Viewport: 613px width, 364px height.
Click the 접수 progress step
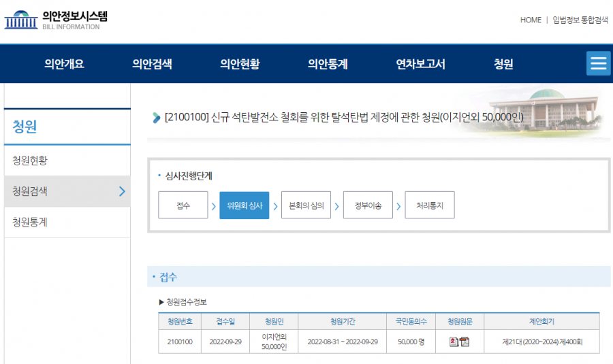click(x=183, y=205)
